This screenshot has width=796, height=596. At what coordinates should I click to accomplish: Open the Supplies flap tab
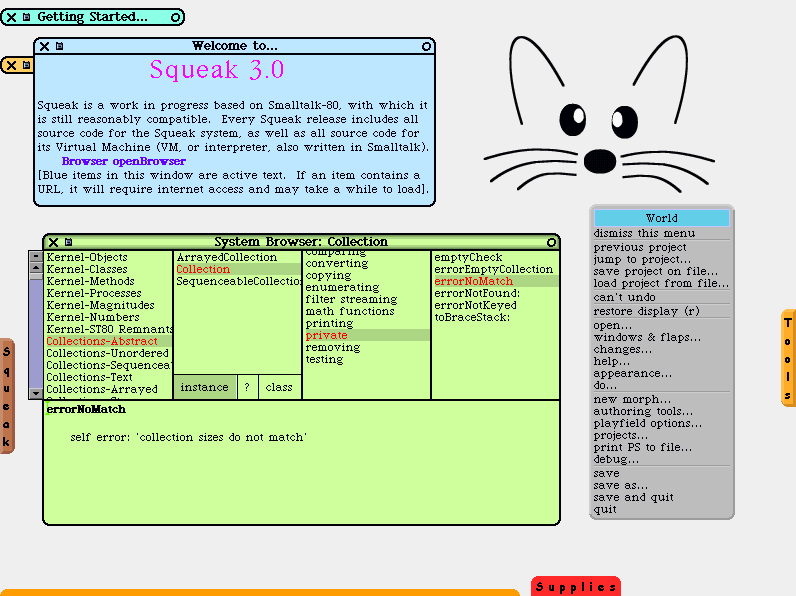[576, 586]
